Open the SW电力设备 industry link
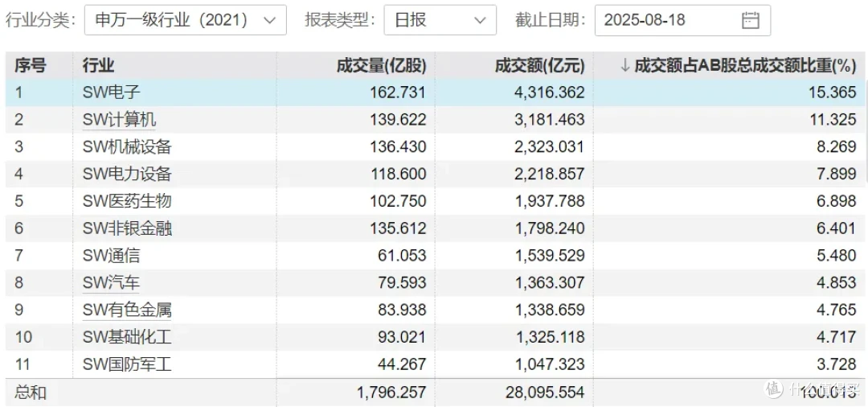Viewport: 868px width, 407px height. (127, 174)
